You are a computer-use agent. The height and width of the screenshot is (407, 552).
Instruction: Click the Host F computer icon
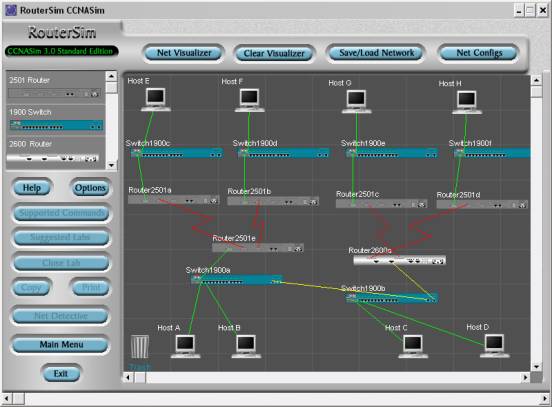pos(250,100)
